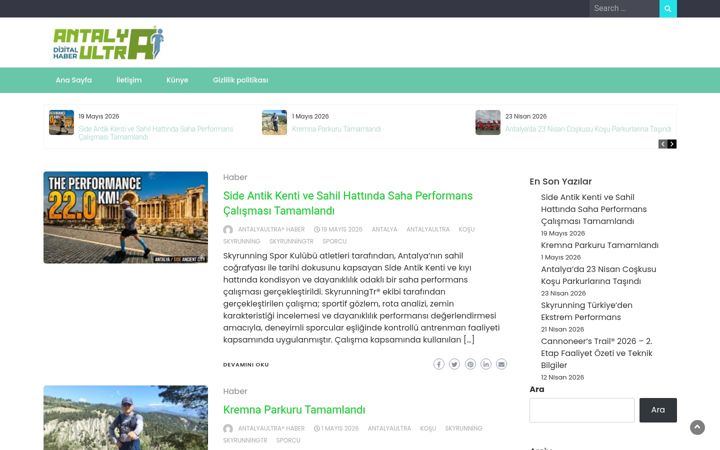
Task: Click Haber category above Kremna Parkuru post
Action: click(235, 391)
